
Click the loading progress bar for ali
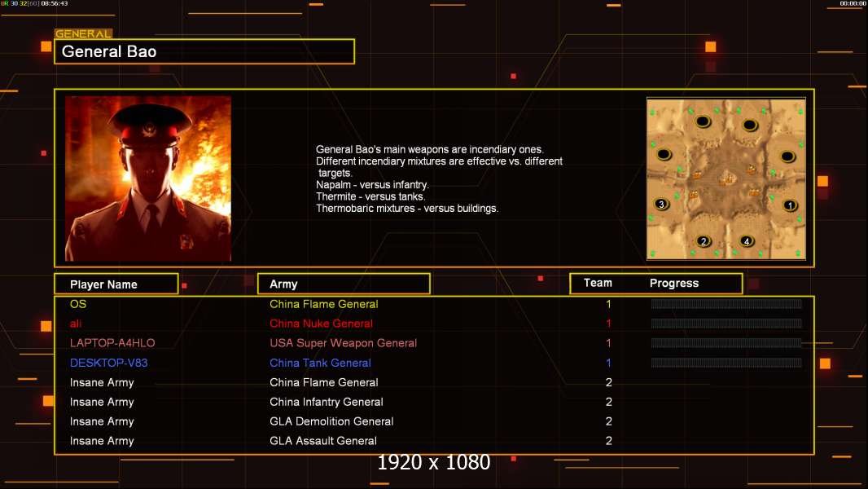726,324
